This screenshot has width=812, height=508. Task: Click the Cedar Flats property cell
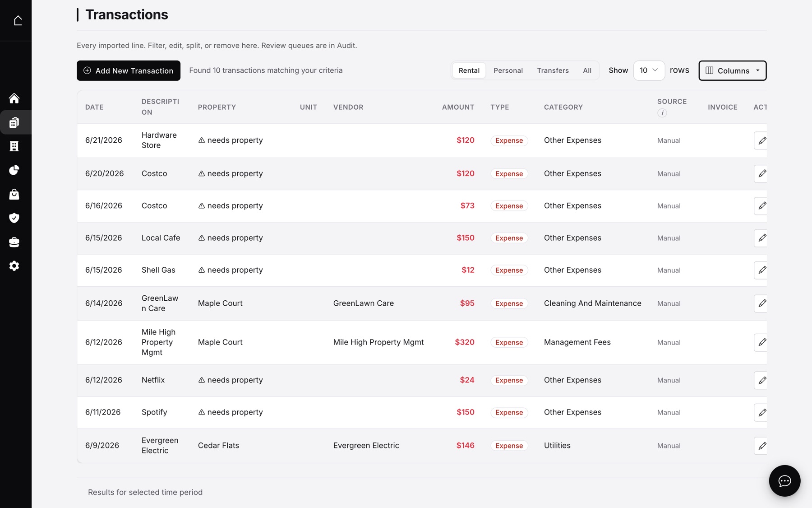coord(218,446)
